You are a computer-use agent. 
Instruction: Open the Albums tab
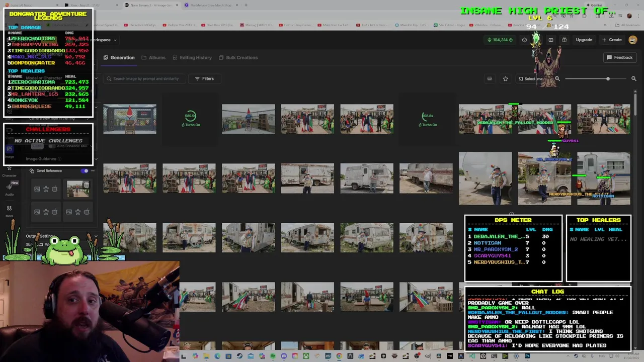point(153,57)
